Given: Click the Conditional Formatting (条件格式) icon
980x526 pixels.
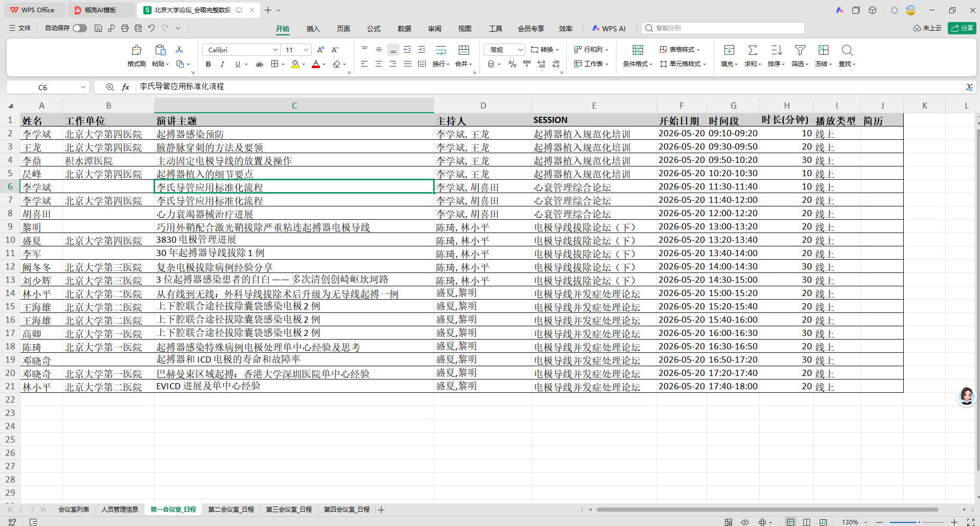Looking at the screenshot, I should point(637,50).
